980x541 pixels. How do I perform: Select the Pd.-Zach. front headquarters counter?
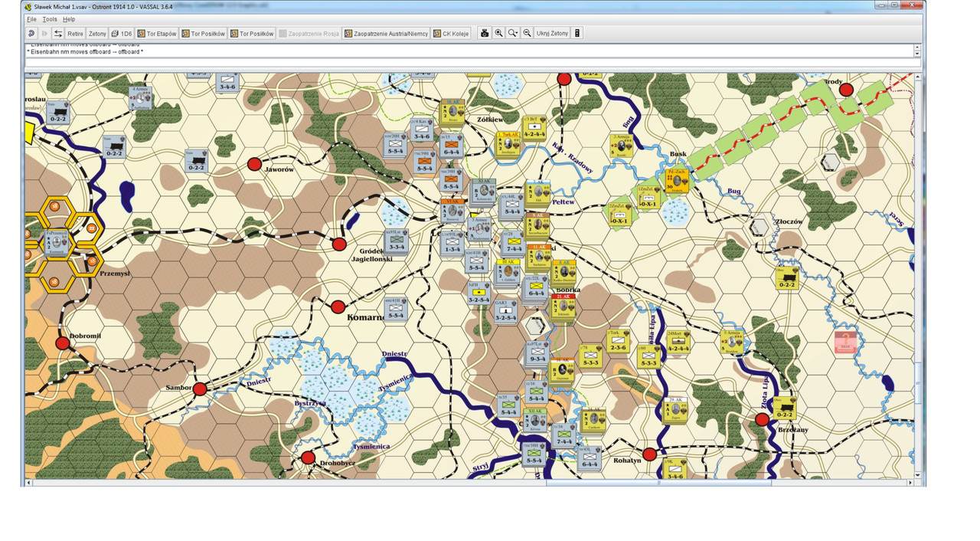coord(677,181)
